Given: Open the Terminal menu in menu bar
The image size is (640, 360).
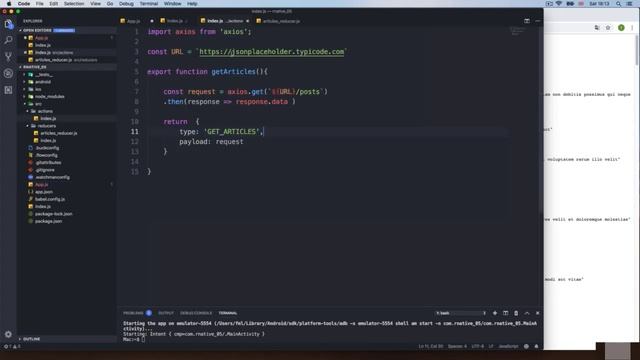Looking at the screenshot, I should point(149,4).
